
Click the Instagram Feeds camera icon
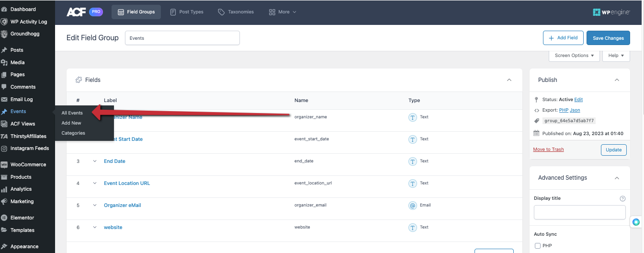4,149
